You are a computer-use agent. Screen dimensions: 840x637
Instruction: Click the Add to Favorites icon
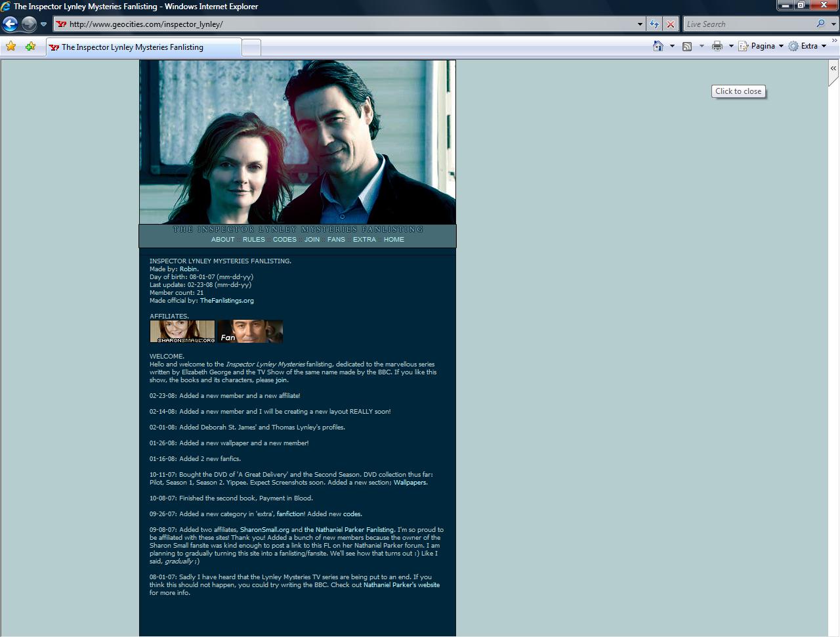pos(30,46)
